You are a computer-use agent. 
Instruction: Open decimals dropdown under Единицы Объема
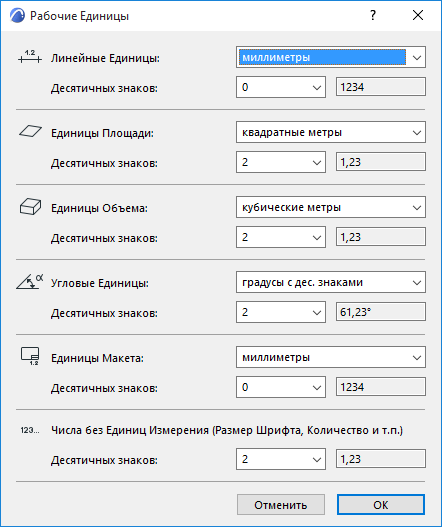click(281, 237)
